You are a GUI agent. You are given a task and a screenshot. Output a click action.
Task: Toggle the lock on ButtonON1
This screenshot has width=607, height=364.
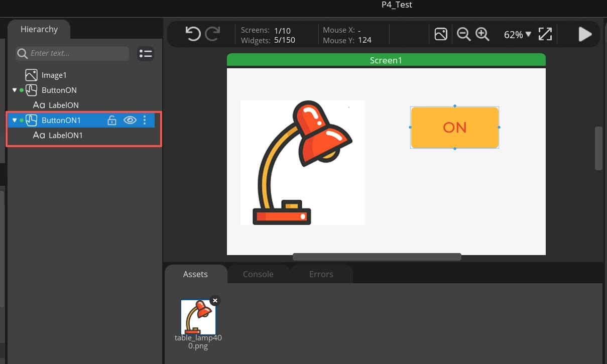point(112,120)
